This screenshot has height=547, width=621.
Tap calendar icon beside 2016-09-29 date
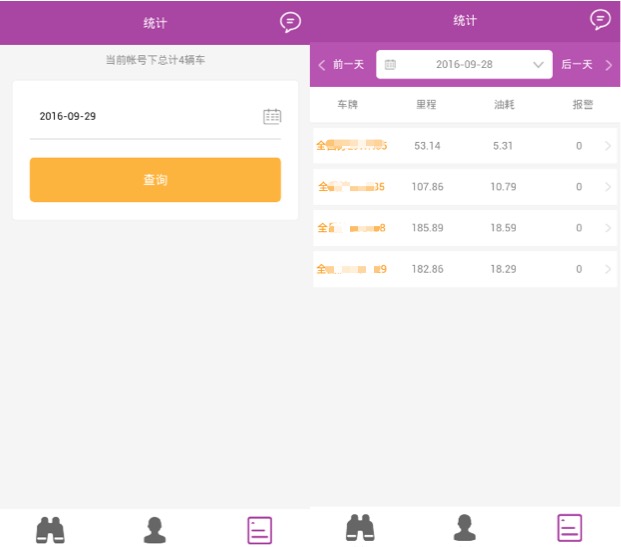pos(272,116)
